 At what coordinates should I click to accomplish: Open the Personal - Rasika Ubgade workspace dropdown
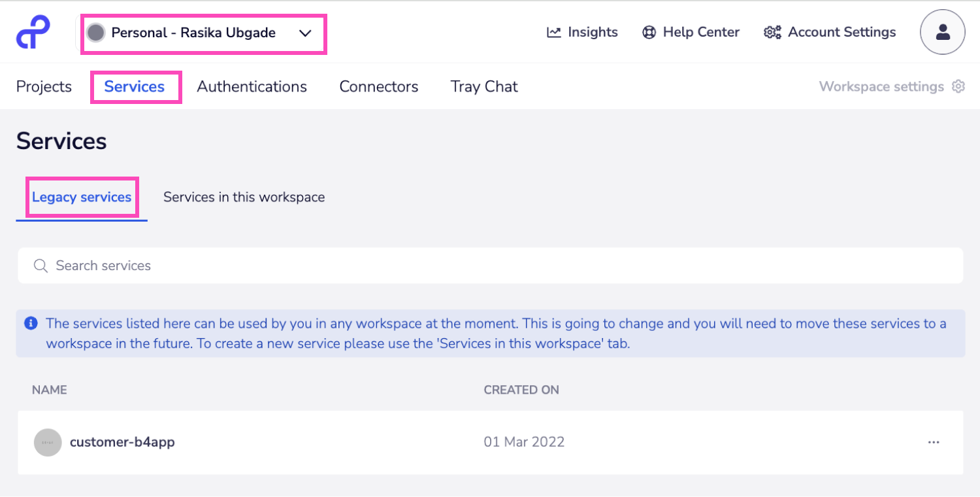click(x=193, y=33)
